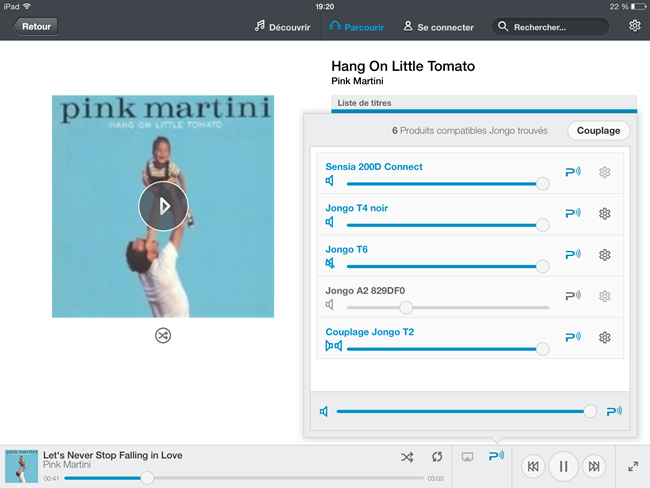Toggle Jongo streaming for Jongo T6
This screenshot has width=650, height=488.
573,254
